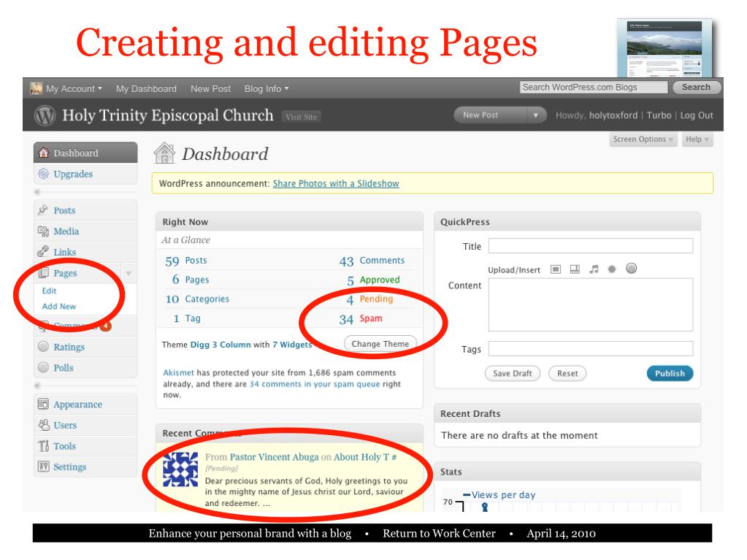Click the Links chain icon
Viewport: 747px width, 560px height.
(43, 251)
